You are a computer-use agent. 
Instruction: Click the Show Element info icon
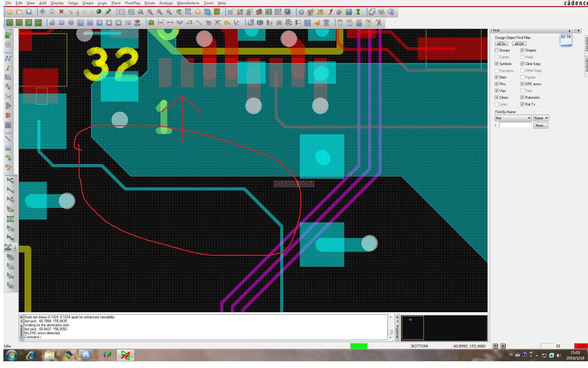point(301,12)
